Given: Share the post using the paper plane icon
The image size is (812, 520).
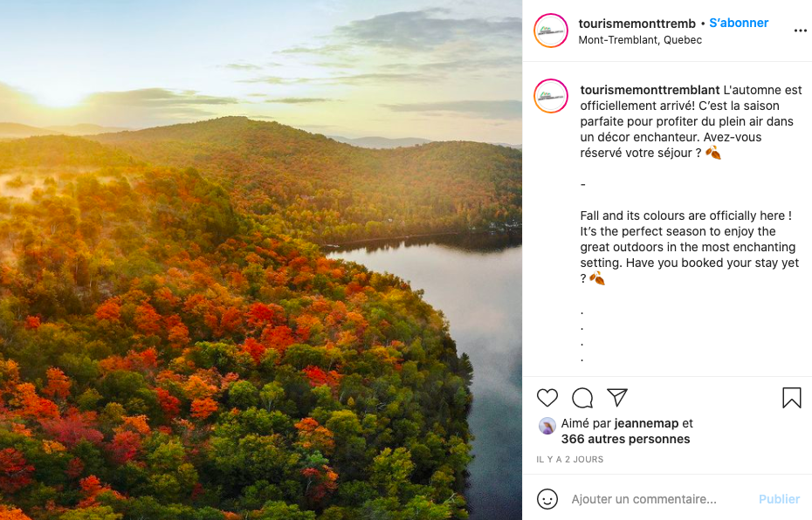Looking at the screenshot, I should coord(617,398).
